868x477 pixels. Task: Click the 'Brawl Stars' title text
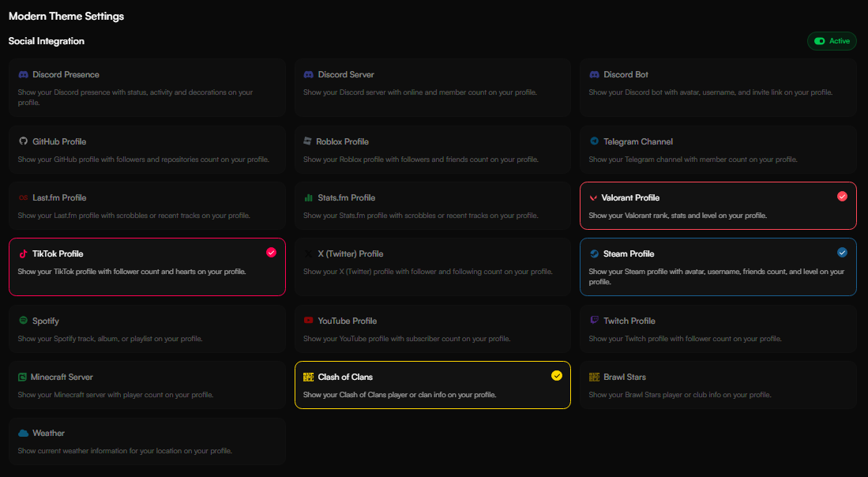click(625, 377)
